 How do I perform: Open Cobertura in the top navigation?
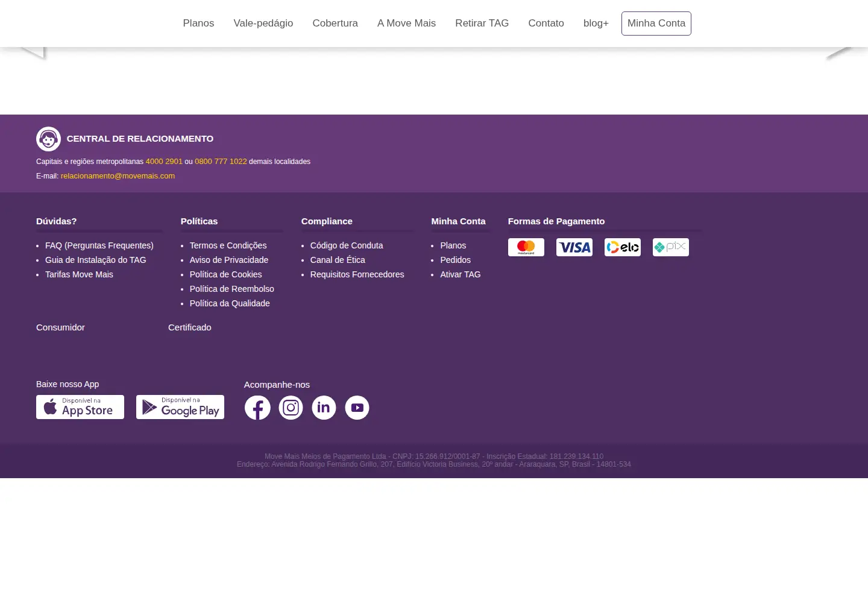[x=335, y=24]
